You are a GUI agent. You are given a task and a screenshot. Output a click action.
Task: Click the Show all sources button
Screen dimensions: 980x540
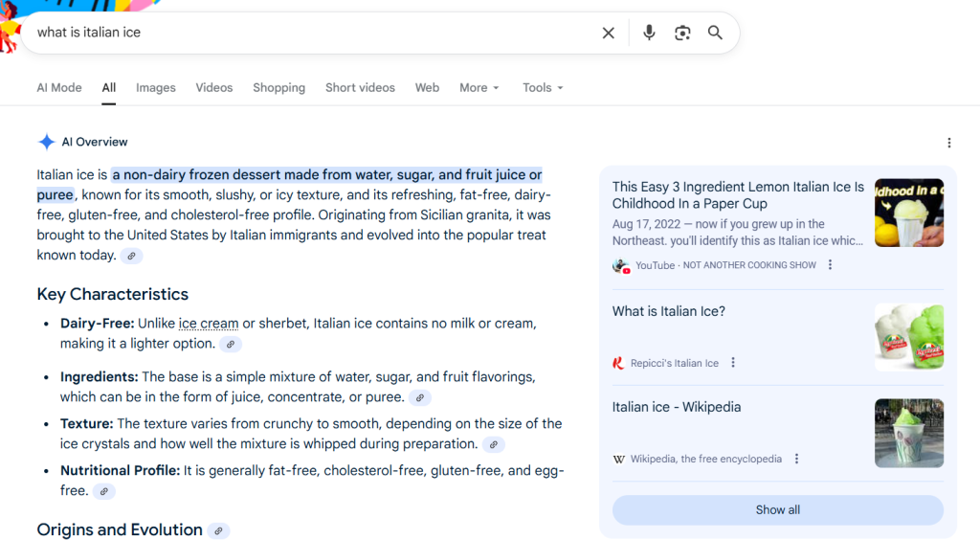coord(777,509)
